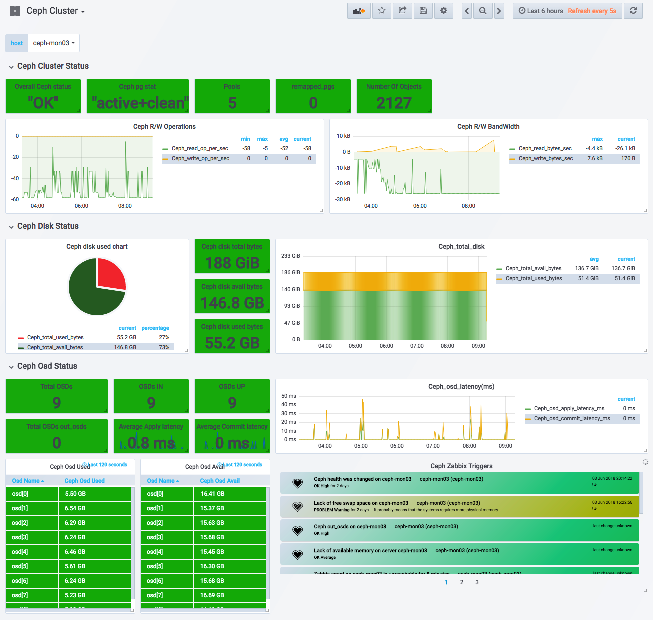Open the Ceph_total_disk panel title menu

(x=461, y=247)
